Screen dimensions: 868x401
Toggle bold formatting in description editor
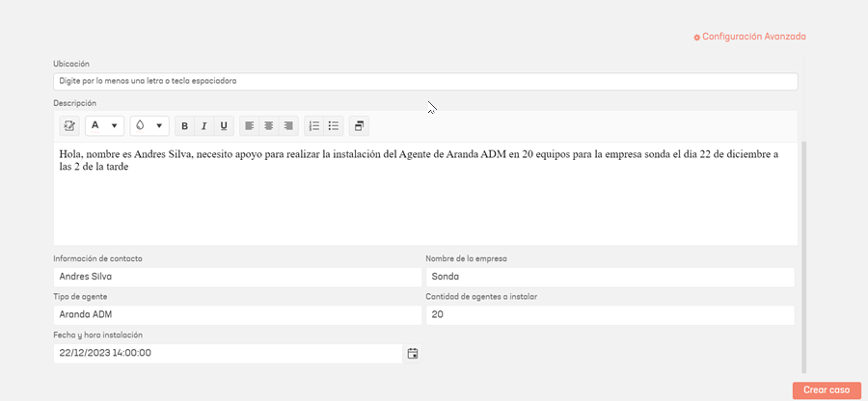185,126
